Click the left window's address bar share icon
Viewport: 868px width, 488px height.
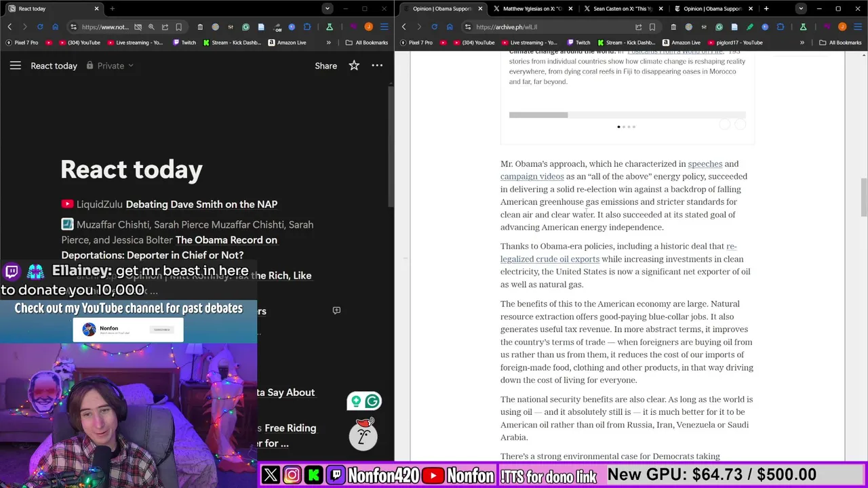point(165,27)
